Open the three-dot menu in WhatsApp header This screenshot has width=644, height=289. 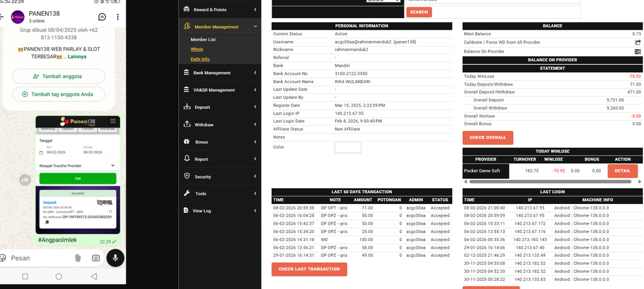[x=118, y=17]
